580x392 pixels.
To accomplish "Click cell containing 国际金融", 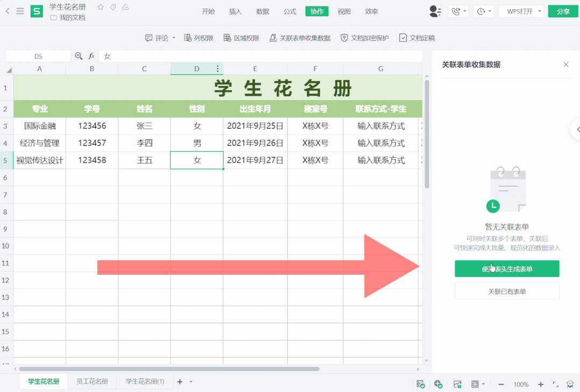I will pos(40,126).
